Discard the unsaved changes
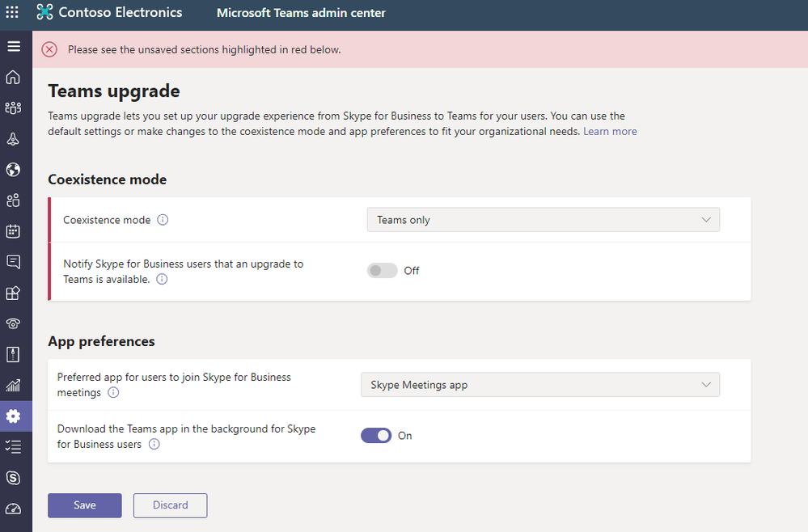This screenshot has height=532, width=808. 171,505
